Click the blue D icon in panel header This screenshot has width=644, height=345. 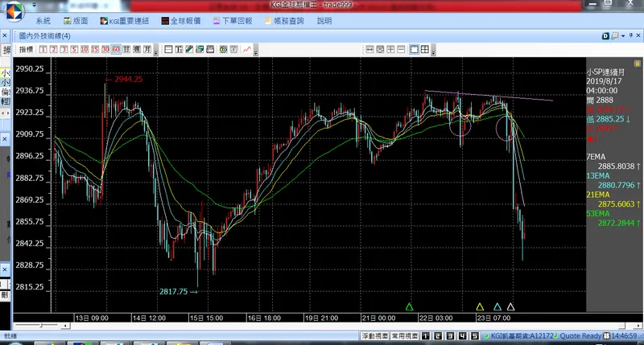pyautogui.click(x=605, y=36)
